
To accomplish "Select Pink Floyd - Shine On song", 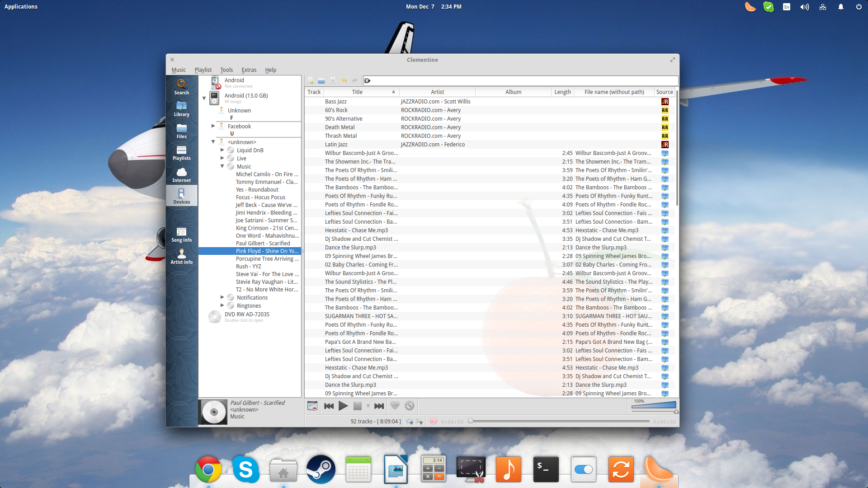I will 250,251.
